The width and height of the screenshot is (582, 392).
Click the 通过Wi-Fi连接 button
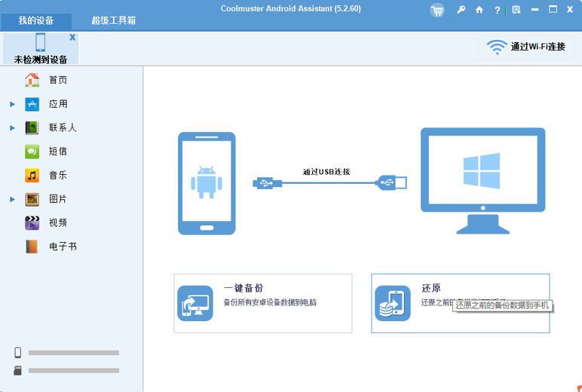point(526,47)
